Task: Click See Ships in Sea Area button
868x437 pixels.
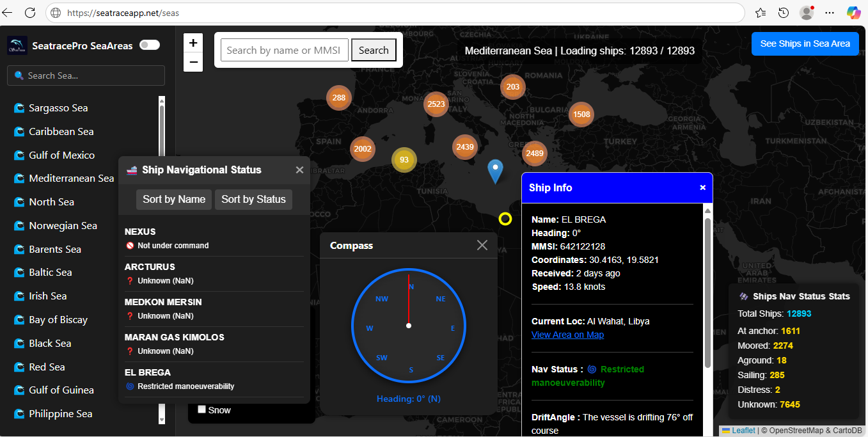Action: pos(805,44)
